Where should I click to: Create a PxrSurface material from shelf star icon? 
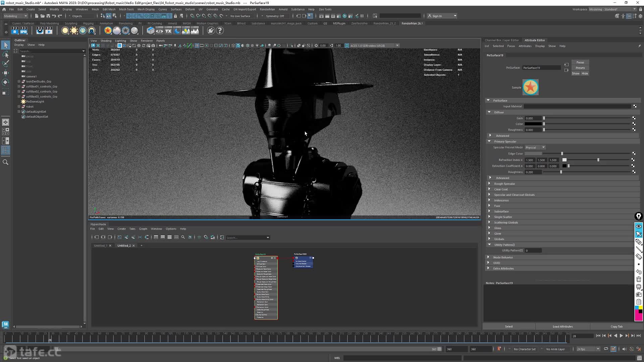108,31
